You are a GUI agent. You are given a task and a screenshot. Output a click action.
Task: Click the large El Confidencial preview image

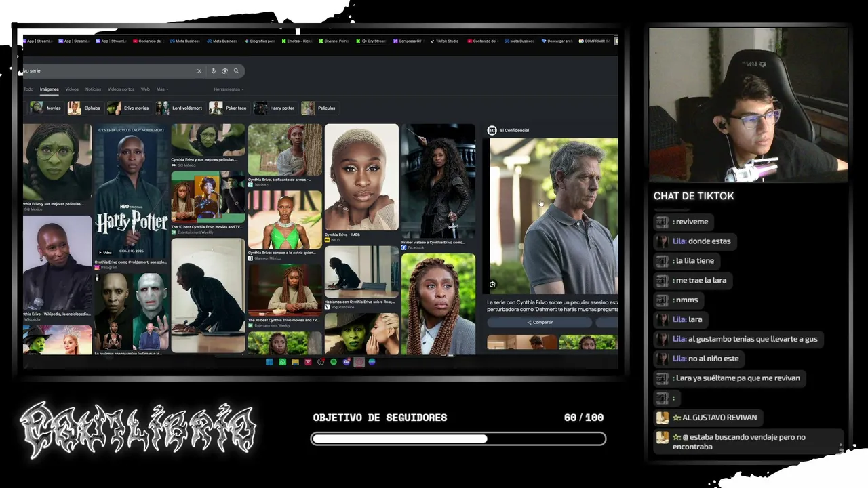click(553, 216)
